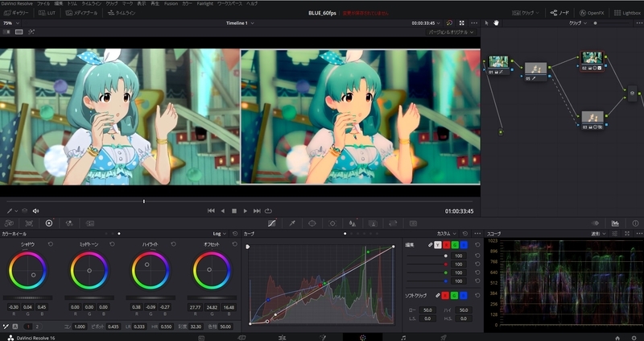Click the enhanced viewer expand icon

click(x=461, y=23)
